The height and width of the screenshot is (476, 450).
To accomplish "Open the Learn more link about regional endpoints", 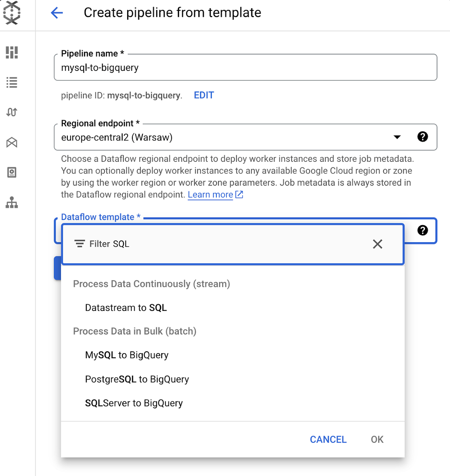I will [210, 194].
